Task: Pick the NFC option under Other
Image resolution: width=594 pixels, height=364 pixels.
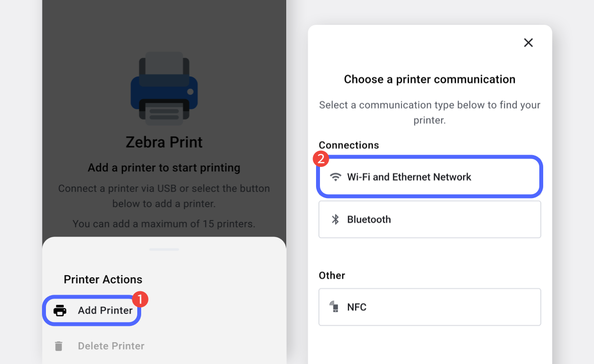Action: (x=429, y=307)
